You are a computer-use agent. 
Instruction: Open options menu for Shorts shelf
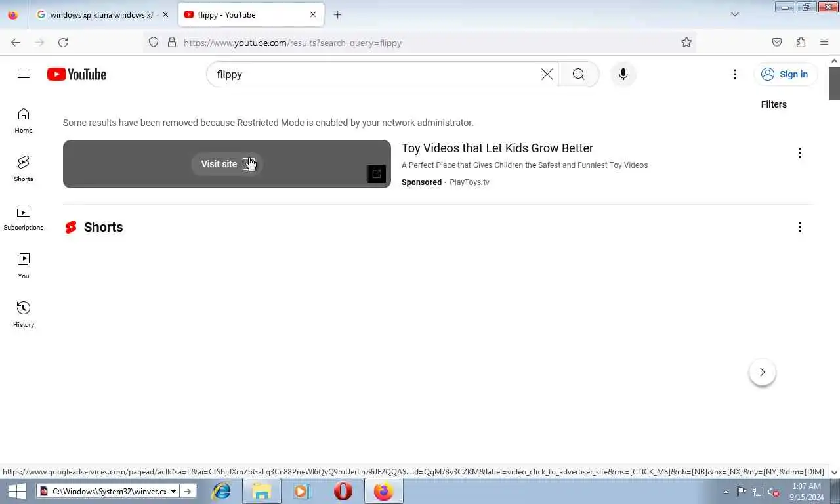coord(799,227)
